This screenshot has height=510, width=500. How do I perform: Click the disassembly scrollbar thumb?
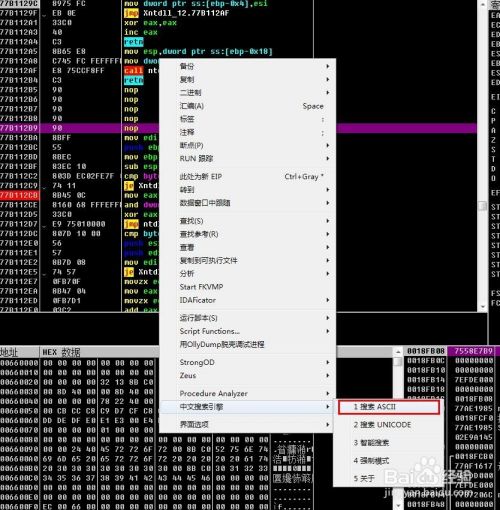coord(483,206)
